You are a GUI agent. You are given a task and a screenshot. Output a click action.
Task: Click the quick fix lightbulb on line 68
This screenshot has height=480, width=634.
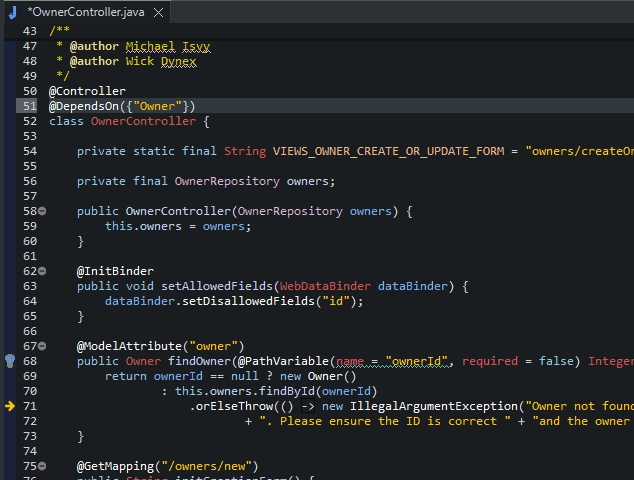11,361
